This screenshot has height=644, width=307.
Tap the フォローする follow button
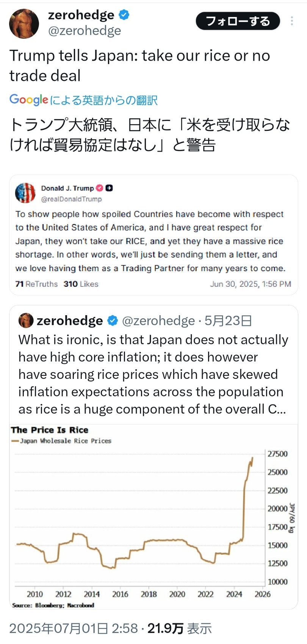(x=238, y=21)
